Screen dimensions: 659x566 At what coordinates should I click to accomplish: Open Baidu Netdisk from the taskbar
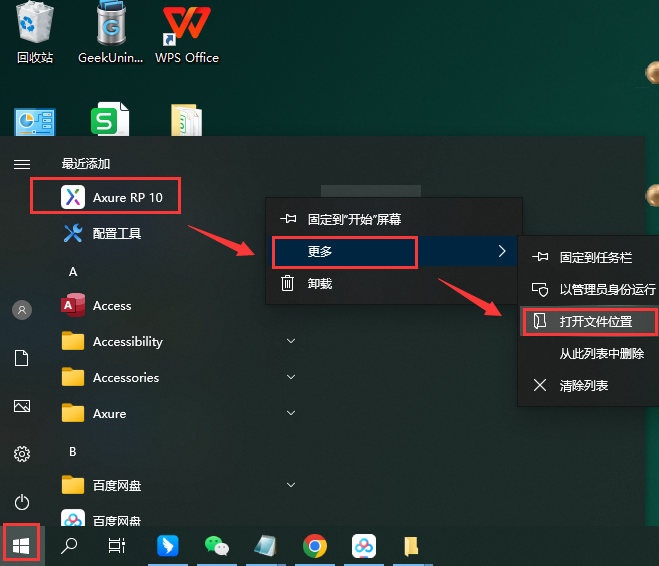pyautogui.click(x=364, y=546)
